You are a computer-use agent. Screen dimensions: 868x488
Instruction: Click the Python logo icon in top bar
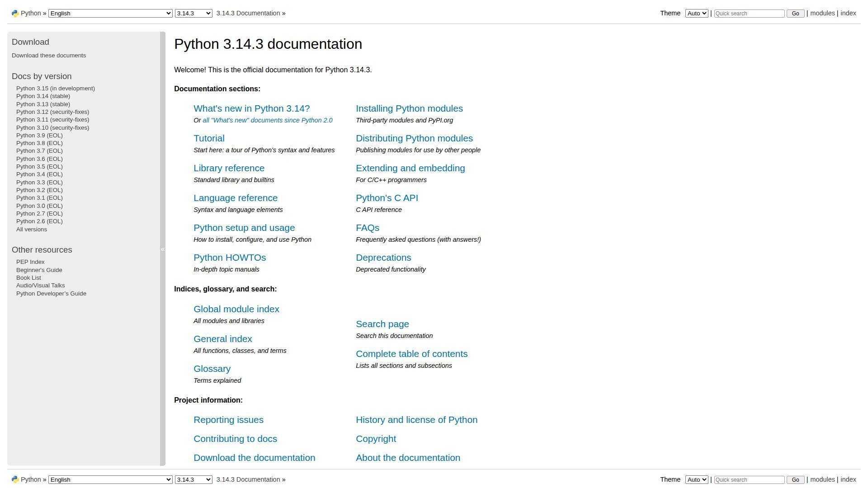[15, 14]
